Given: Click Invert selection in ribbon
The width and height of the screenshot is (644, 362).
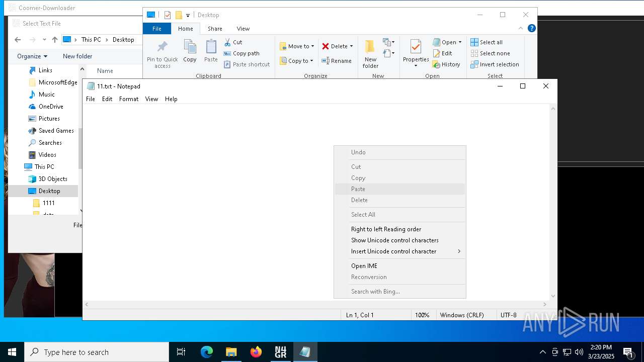Looking at the screenshot, I should click(495, 64).
